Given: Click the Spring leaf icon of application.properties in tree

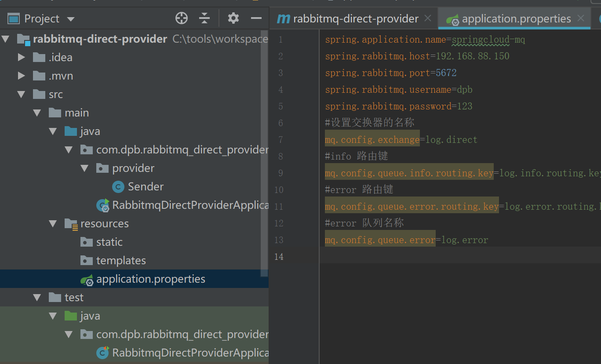Looking at the screenshot, I should tap(87, 280).
